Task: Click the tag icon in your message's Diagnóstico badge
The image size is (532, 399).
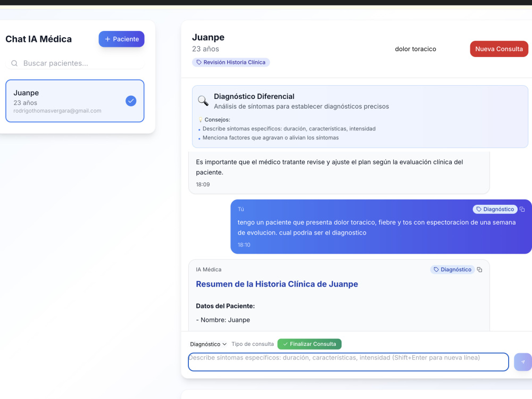Action: click(479, 209)
